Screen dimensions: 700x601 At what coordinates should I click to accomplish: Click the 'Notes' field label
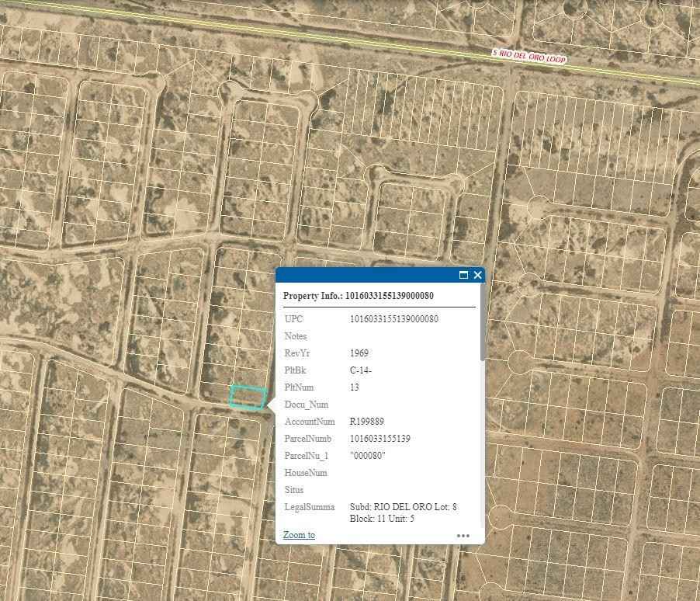(296, 336)
